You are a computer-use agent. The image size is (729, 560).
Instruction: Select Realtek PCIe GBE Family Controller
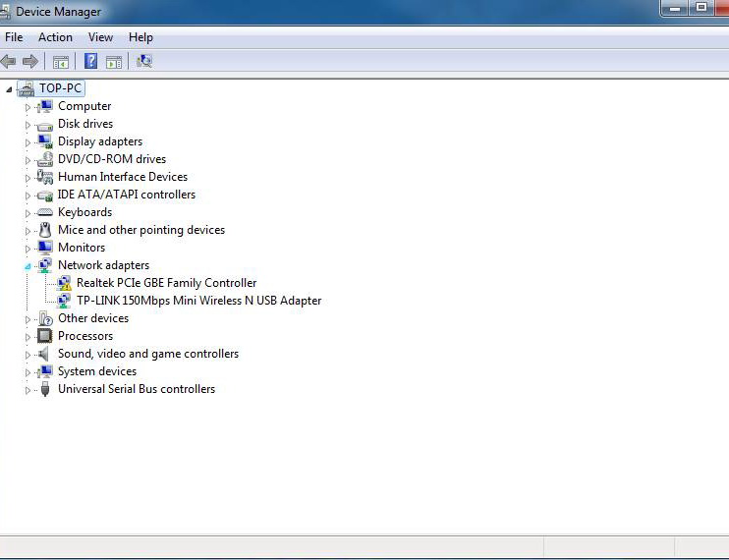click(166, 283)
